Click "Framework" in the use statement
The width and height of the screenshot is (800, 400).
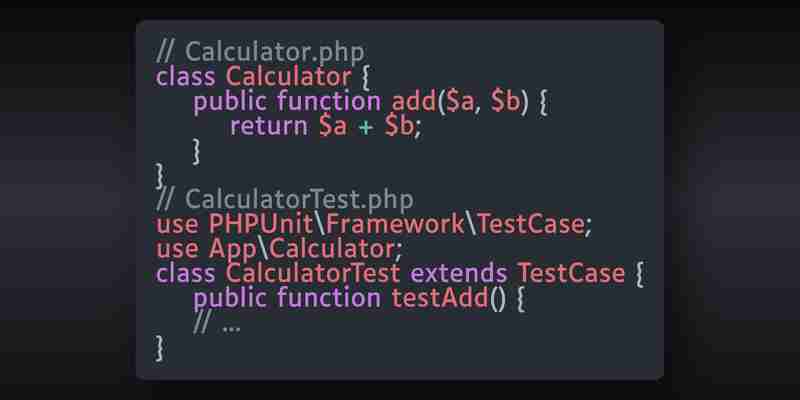pyautogui.click(x=395, y=224)
